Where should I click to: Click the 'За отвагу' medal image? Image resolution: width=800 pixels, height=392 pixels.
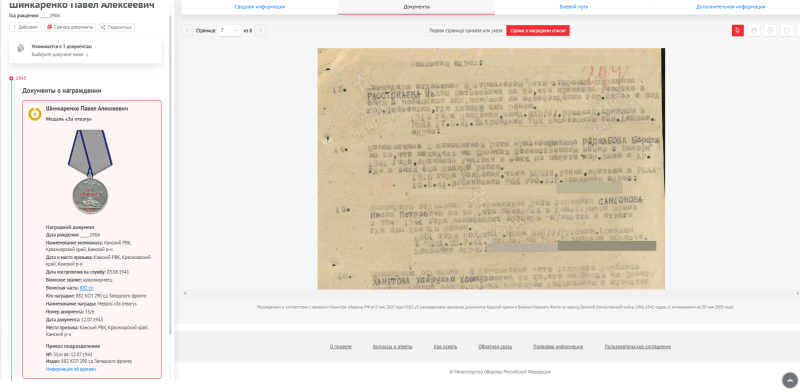click(x=90, y=172)
